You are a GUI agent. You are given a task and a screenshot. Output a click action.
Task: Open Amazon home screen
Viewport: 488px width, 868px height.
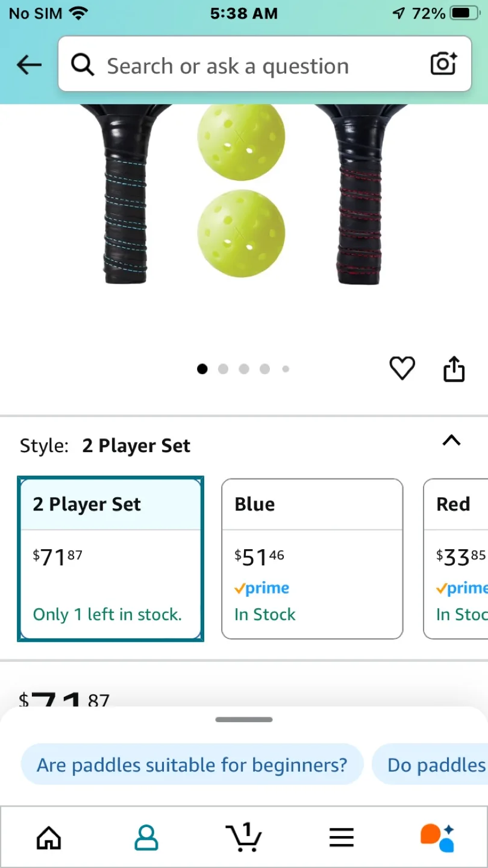(48, 837)
